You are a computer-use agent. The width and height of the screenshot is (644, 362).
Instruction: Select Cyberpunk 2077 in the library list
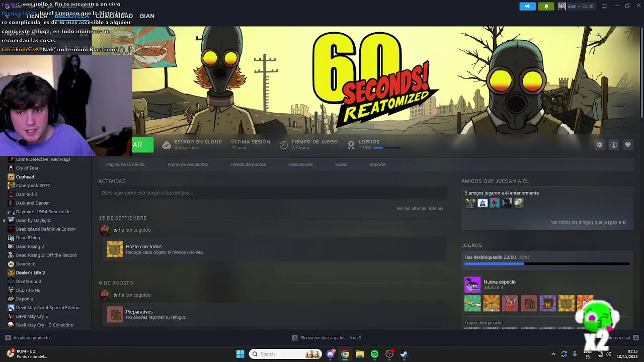click(33, 186)
